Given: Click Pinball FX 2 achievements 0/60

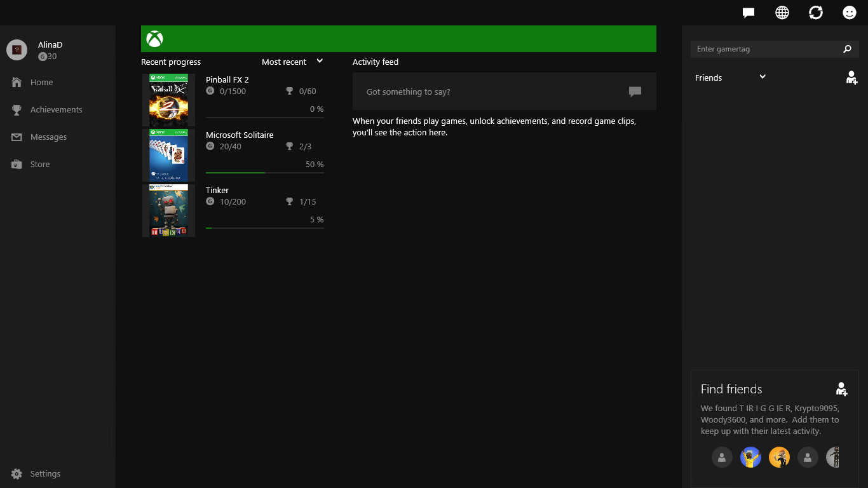Looking at the screenshot, I should pos(308,91).
